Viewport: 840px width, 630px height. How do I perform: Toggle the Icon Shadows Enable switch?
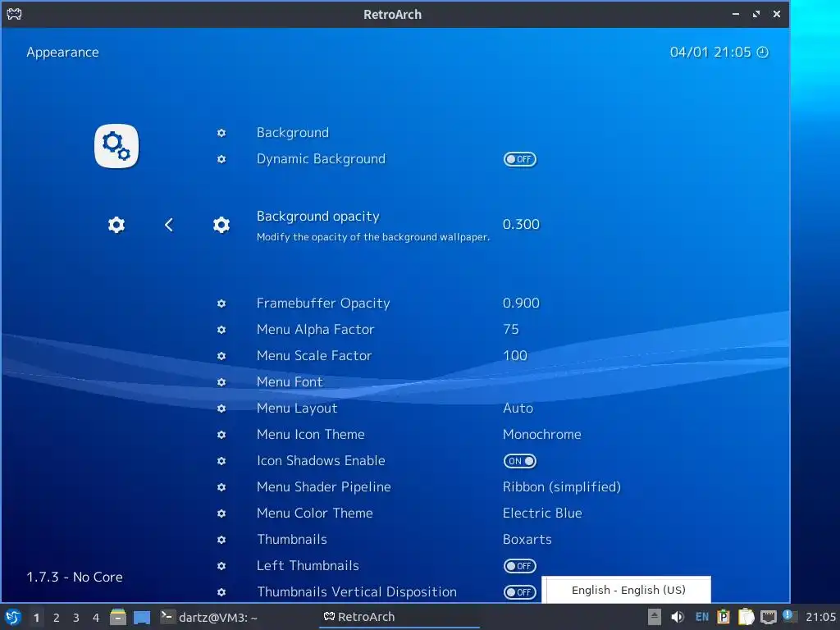[x=519, y=461]
